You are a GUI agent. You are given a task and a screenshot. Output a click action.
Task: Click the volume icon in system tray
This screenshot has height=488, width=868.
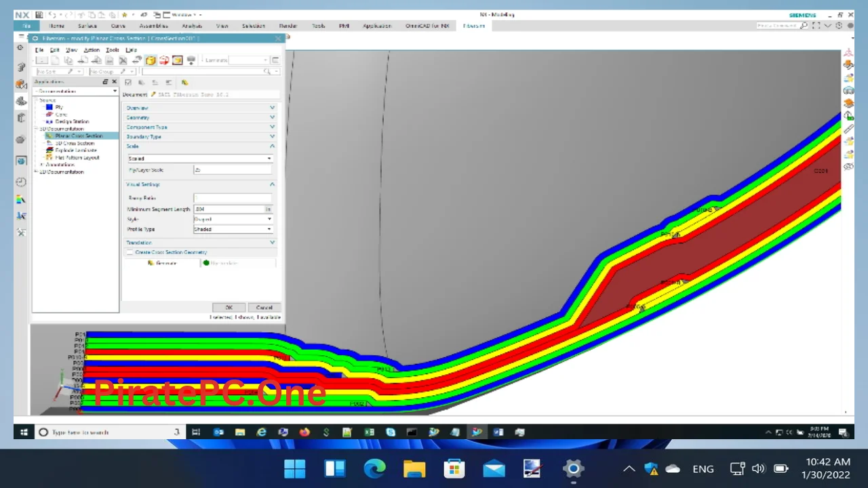pyautogui.click(x=758, y=468)
